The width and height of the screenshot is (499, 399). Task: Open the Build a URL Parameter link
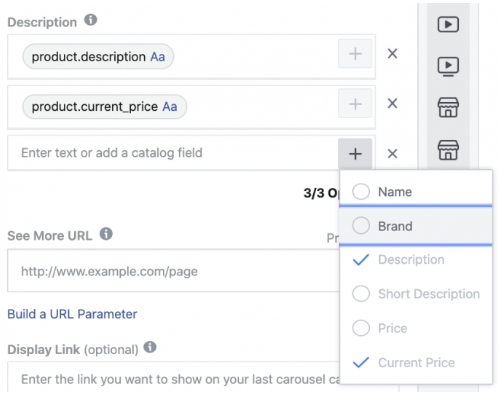72,314
